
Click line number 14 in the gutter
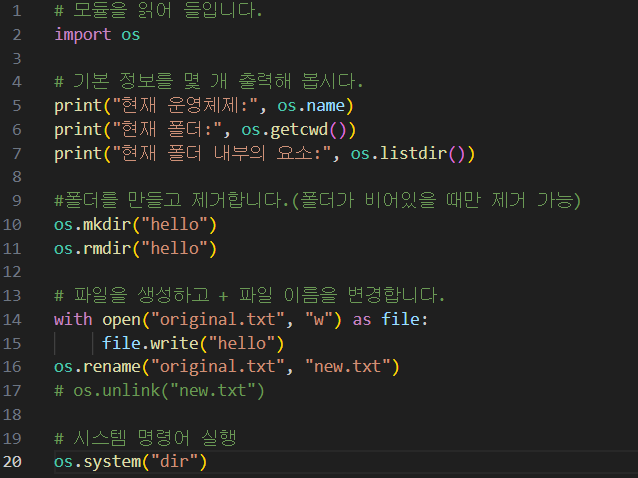coord(12,319)
